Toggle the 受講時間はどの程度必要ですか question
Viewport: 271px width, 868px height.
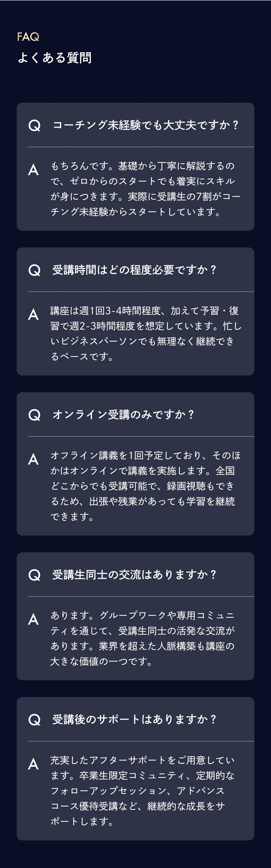pyautogui.click(x=134, y=270)
